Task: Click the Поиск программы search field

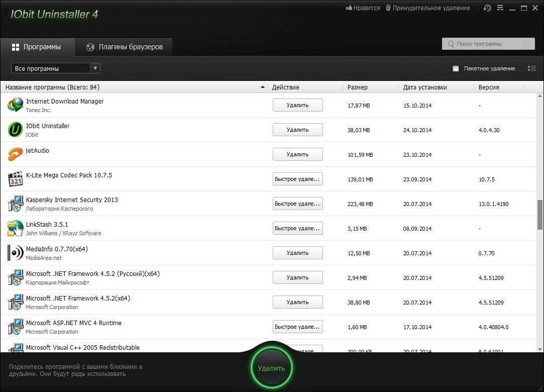Action: pyautogui.click(x=488, y=44)
